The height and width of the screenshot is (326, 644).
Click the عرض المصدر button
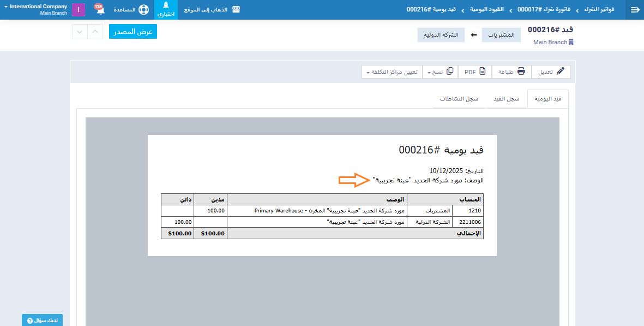133,31
